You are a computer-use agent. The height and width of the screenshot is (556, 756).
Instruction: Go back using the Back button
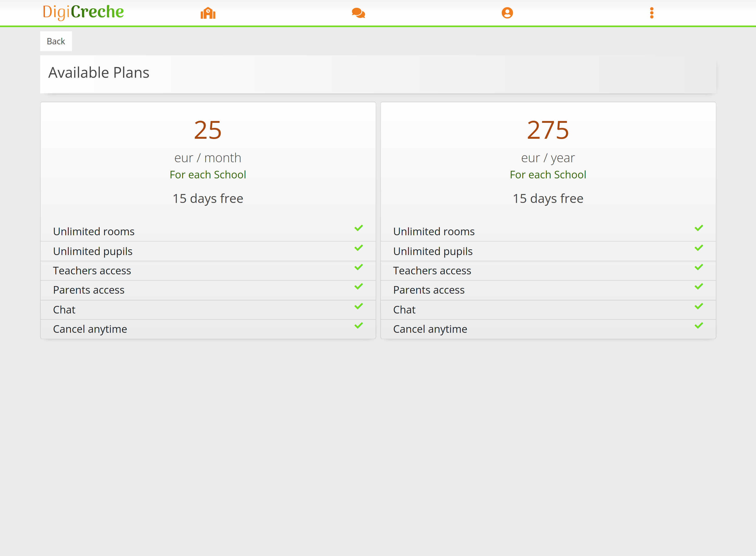coord(56,41)
